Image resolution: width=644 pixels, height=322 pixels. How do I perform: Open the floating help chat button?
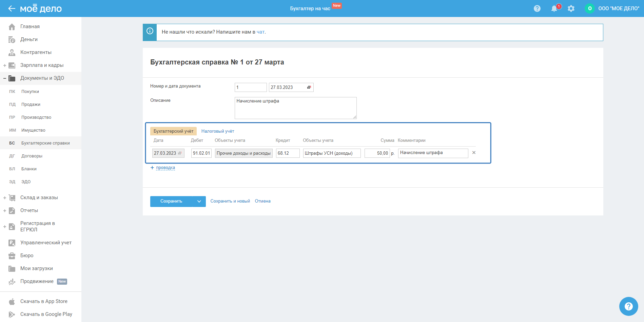628,306
